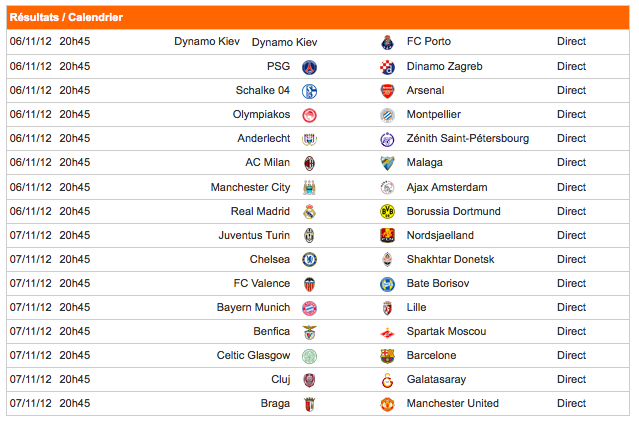Click the Galatasaray logo
The width and height of the screenshot is (639, 426).
387,380
